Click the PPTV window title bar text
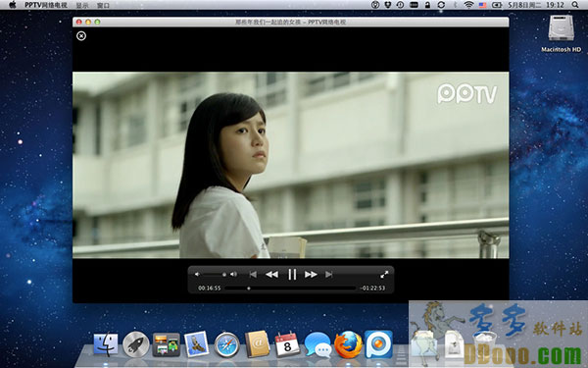Viewport: 588px width, 368px height. pyautogui.click(x=291, y=23)
